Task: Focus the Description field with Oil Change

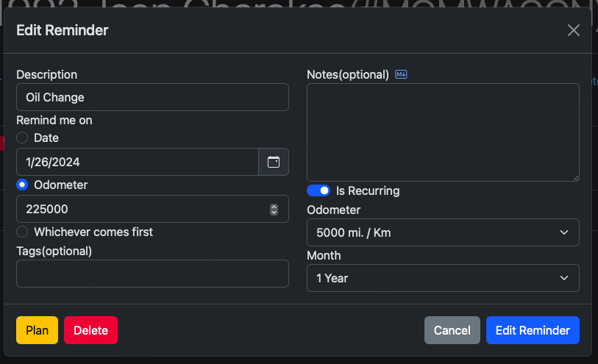Action: tap(152, 97)
